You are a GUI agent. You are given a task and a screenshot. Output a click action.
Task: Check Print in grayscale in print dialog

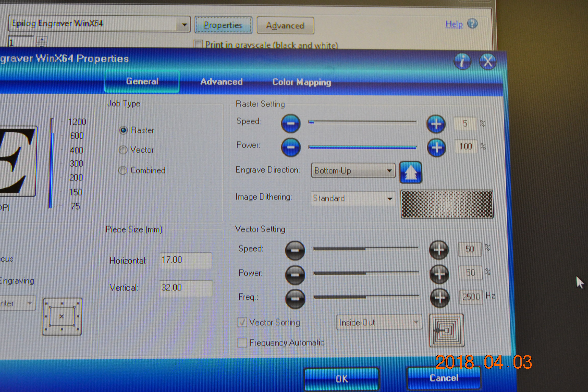click(x=198, y=44)
